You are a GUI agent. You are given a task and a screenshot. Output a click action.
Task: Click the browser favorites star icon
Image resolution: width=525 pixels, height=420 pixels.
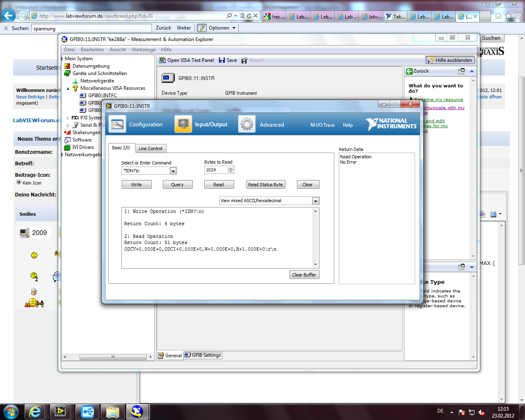click(509, 16)
